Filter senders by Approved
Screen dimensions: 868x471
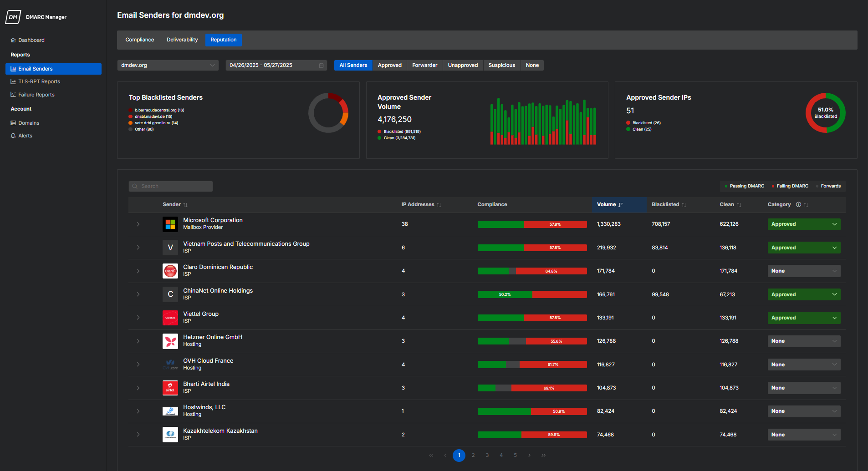coord(389,66)
